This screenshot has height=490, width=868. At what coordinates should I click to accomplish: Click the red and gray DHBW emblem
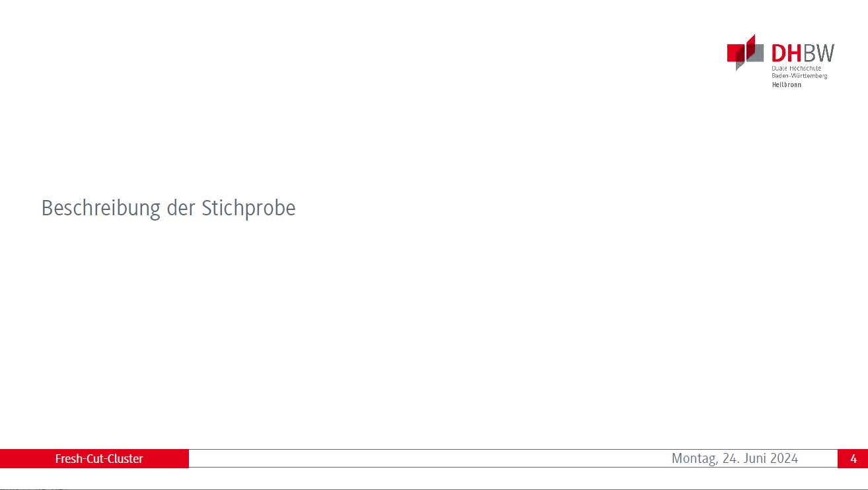click(x=745, y=52)
